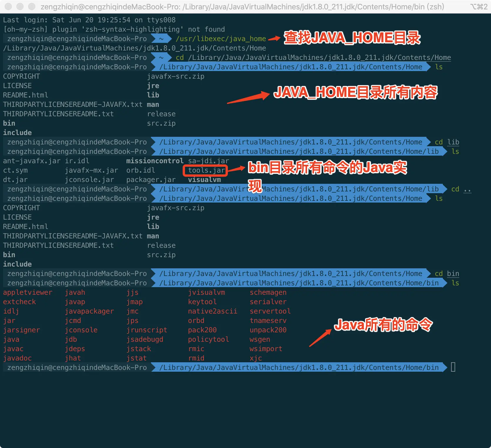Click the terminal window title text
Image resolution: width=491 pixels, height=448 pixels.
(242, 7)
